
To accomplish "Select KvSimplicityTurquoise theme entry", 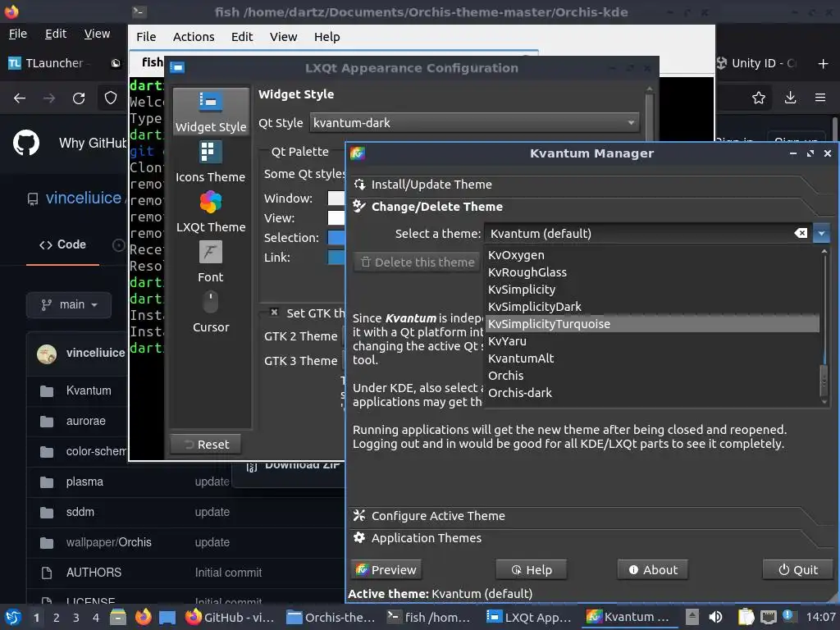I will 652,323.
